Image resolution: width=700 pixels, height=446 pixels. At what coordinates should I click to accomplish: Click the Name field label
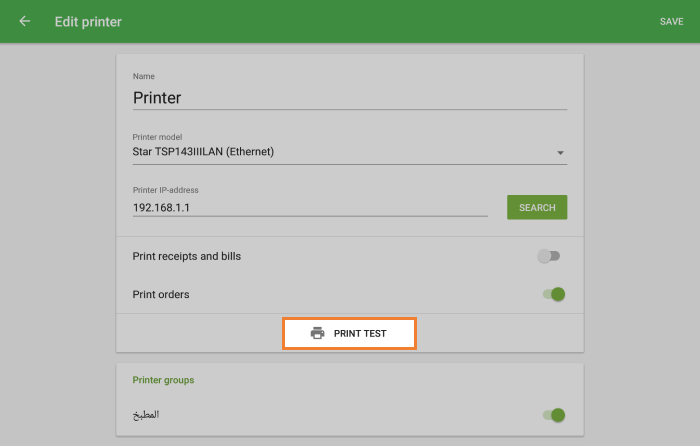tap(144, 76)
